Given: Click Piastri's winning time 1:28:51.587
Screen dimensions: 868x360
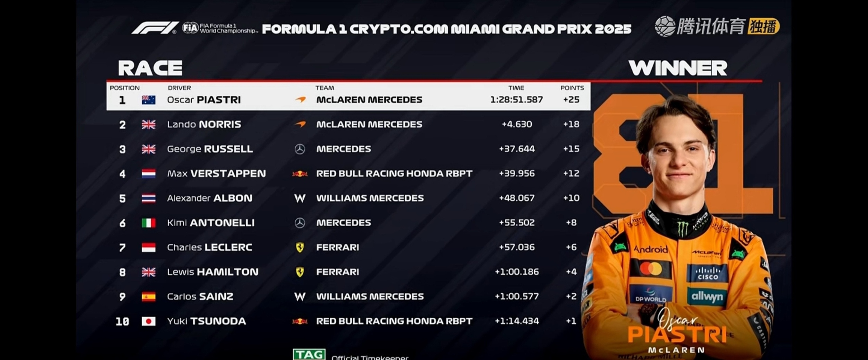Looking at the screenshot, I should [x=516, y=100].
